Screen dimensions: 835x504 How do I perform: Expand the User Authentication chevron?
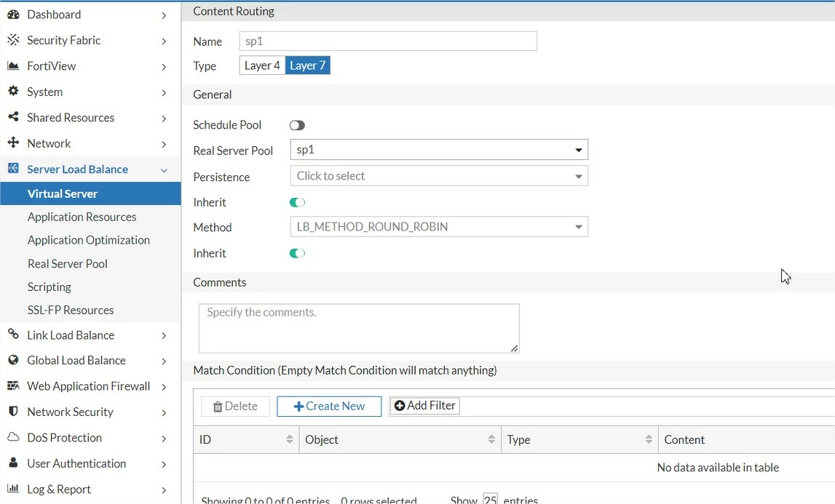pos(164,465)
